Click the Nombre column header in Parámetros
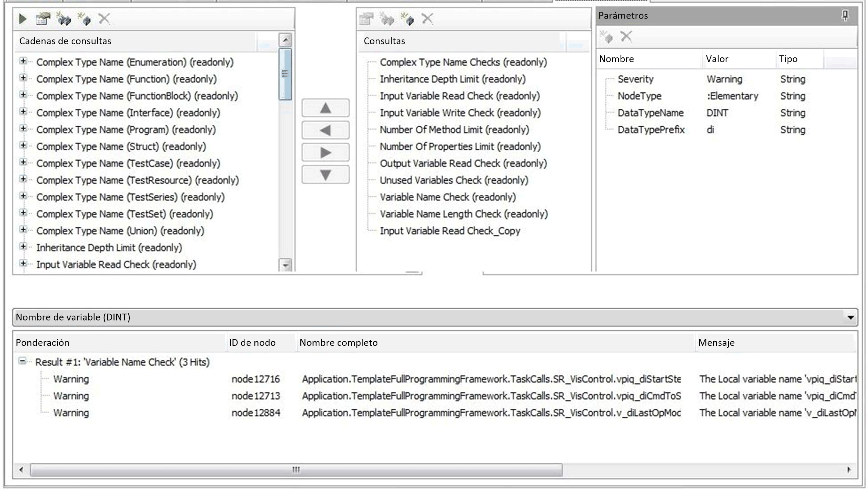 (649, 59)
